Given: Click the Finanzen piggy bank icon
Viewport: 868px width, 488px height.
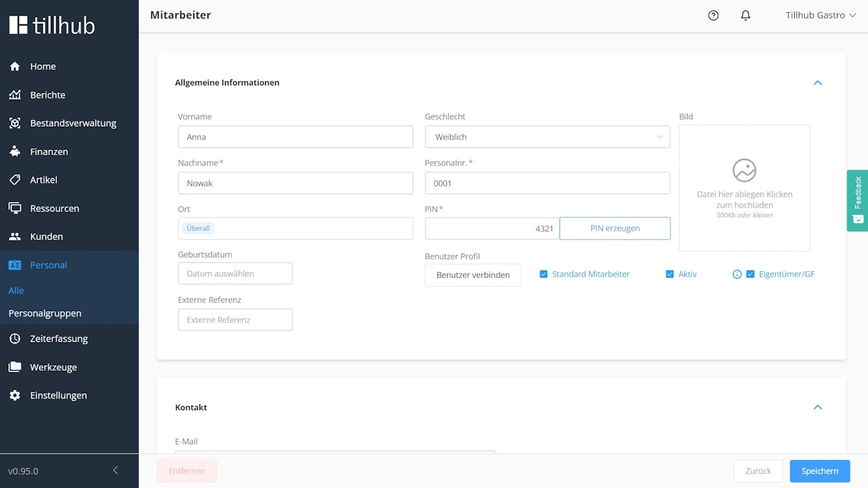Looking at the screenshot, I should (15, 152).
